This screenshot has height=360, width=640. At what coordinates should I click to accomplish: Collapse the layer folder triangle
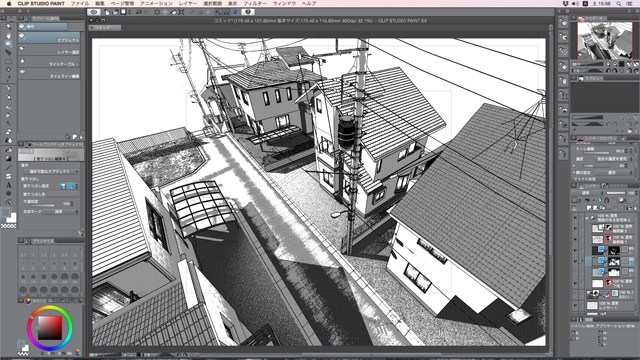coord(587,218)
